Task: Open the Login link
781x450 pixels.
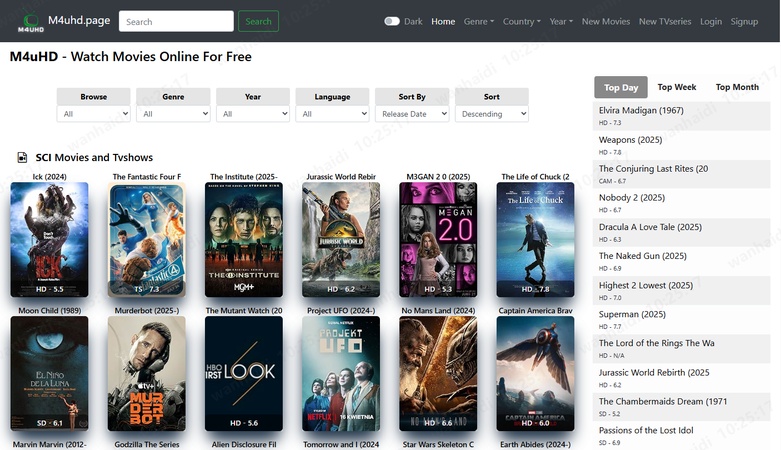Action: click(x=711, y=21)
